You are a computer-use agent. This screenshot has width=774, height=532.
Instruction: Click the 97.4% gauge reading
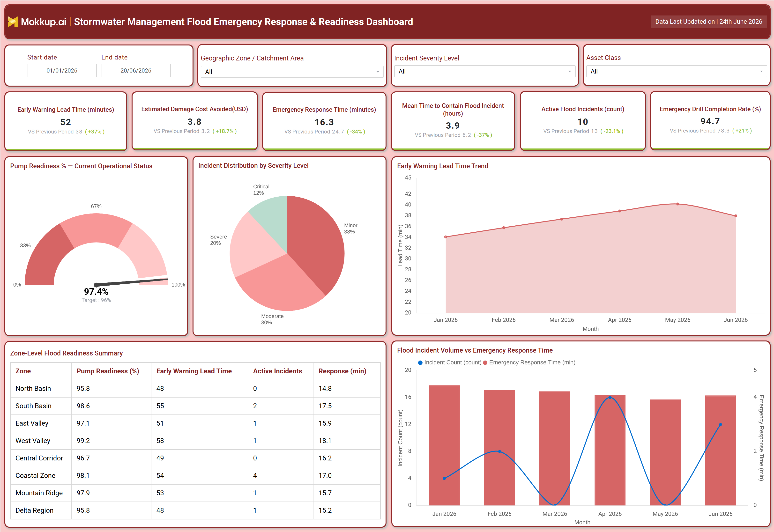point(96,292)
